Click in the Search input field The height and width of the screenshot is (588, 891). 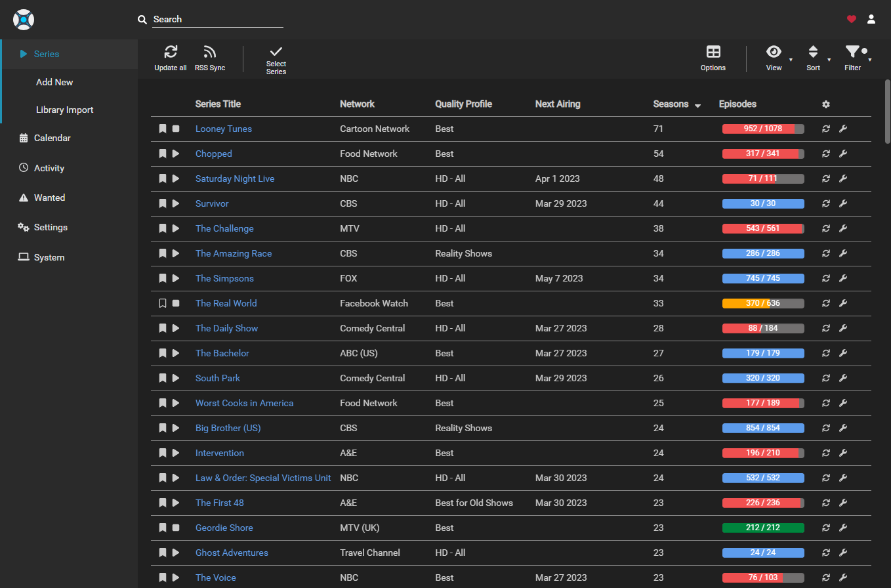218,20
